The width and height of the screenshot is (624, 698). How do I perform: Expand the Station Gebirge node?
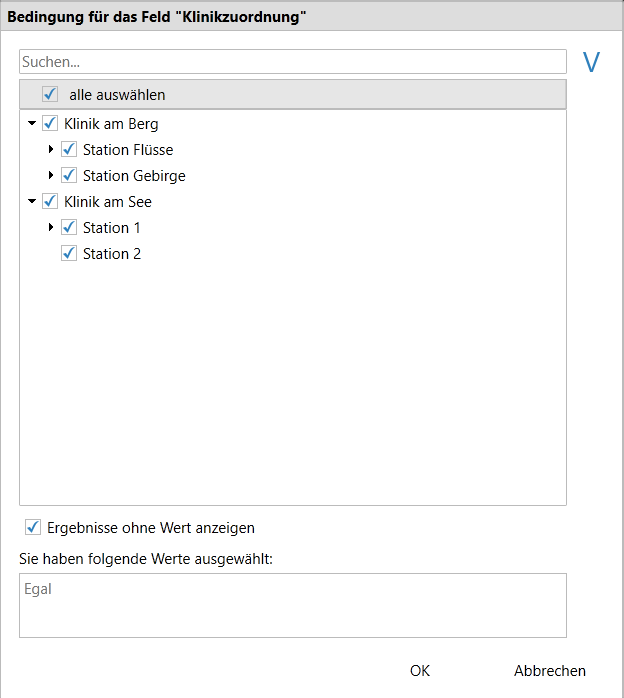click(x=51, y=176)
